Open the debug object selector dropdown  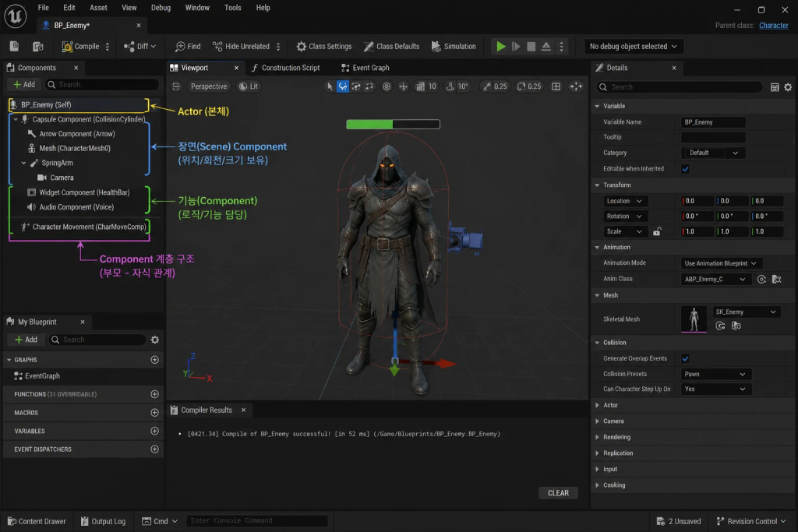pyautogui.click(x=633, y=46)
